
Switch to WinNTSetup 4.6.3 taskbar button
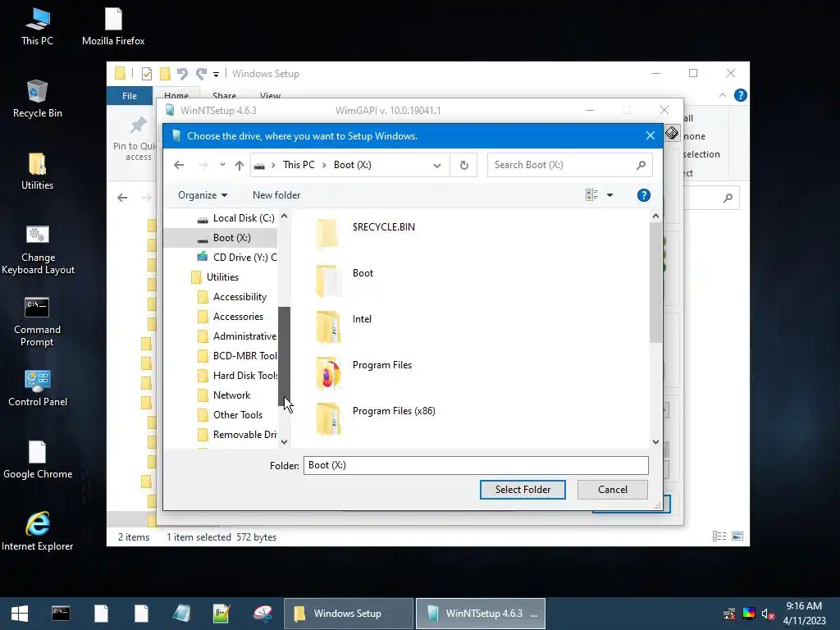(x=481, y=614)
